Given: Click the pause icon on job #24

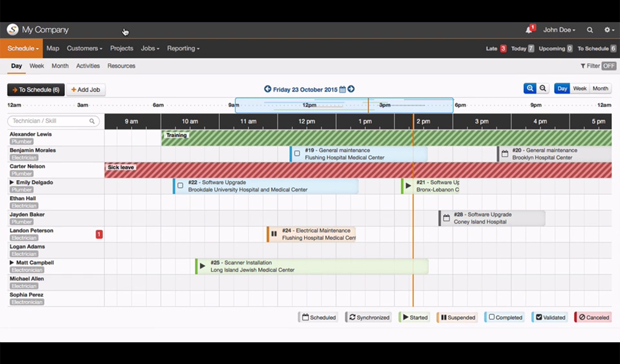Looking at the screenshot, I should pos(274,234).
